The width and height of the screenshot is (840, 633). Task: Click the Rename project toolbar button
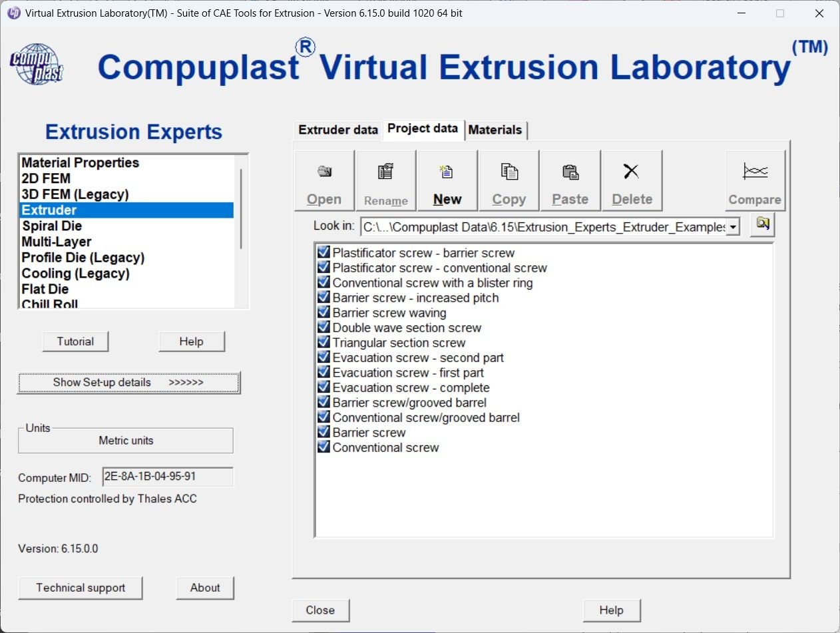coord(386,180)
